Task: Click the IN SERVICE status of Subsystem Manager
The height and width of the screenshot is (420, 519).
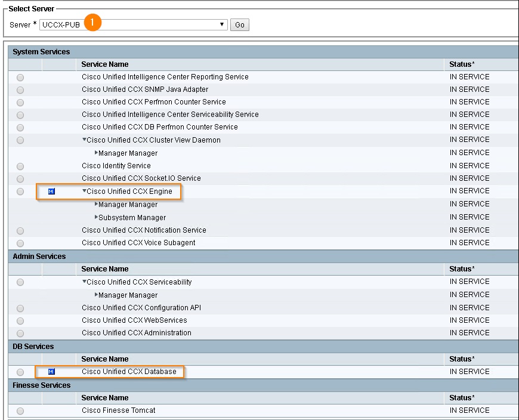Action: 469,217
